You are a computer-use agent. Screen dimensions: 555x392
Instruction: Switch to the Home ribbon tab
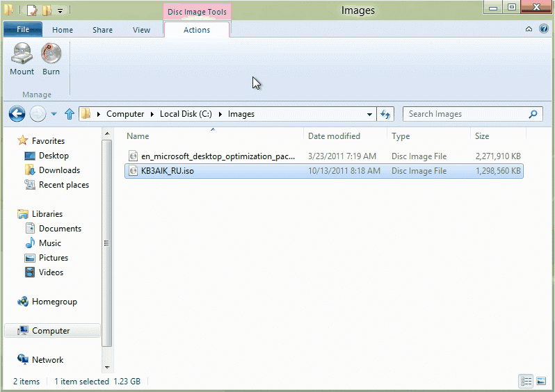[x=63, y=30]
